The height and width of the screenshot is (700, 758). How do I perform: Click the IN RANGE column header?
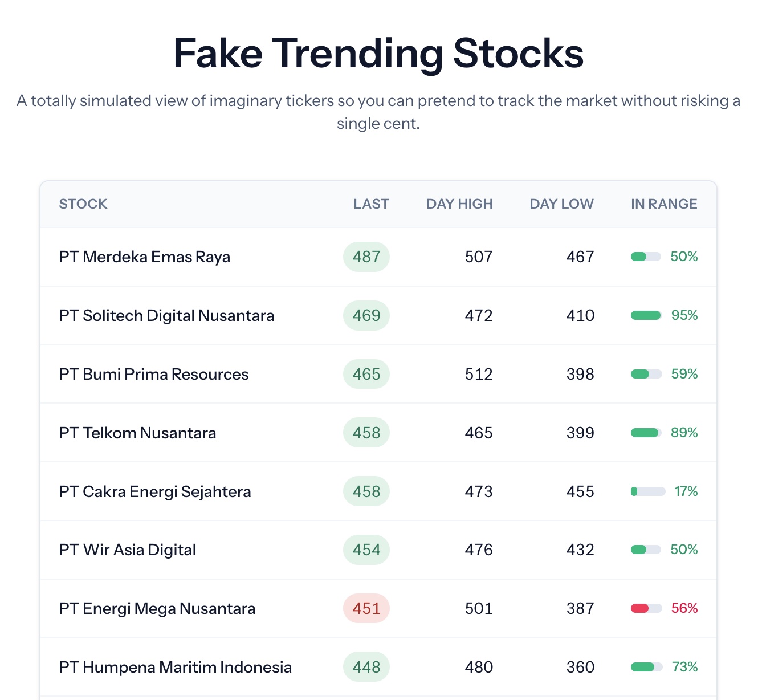pos(664,204)
